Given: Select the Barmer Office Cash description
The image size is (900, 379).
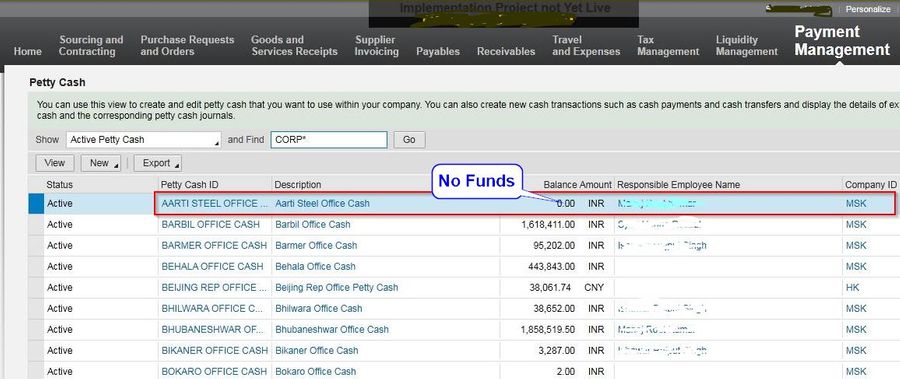Looking at the screenshot, I should pos(316,245).
